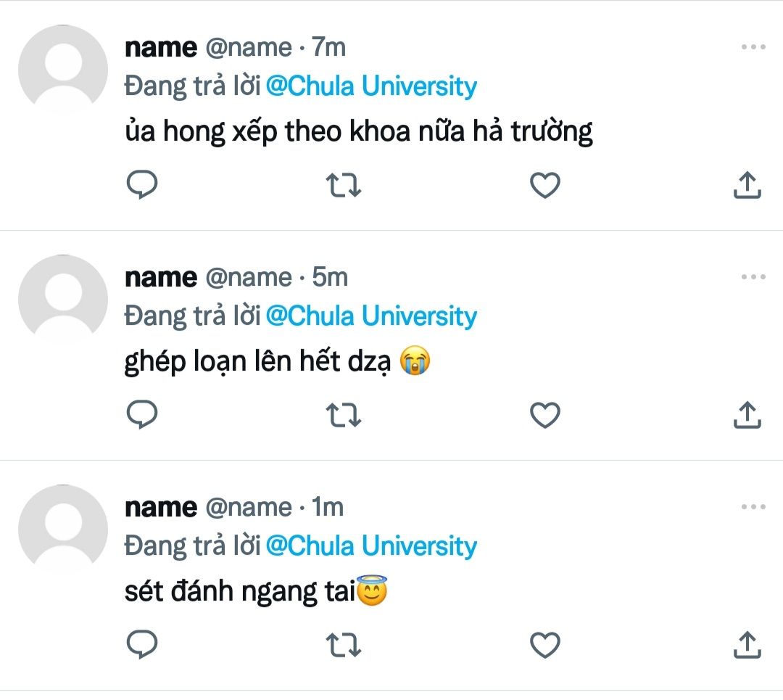Reply to the 'ghép loạn lên' tweet
Screen dimensions: 783x700
click(143, 415)
